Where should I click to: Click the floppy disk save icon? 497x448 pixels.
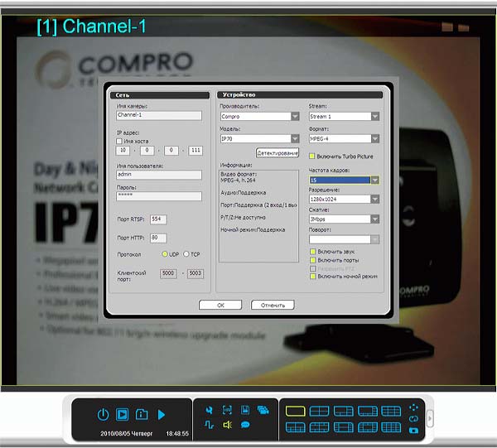245,410
